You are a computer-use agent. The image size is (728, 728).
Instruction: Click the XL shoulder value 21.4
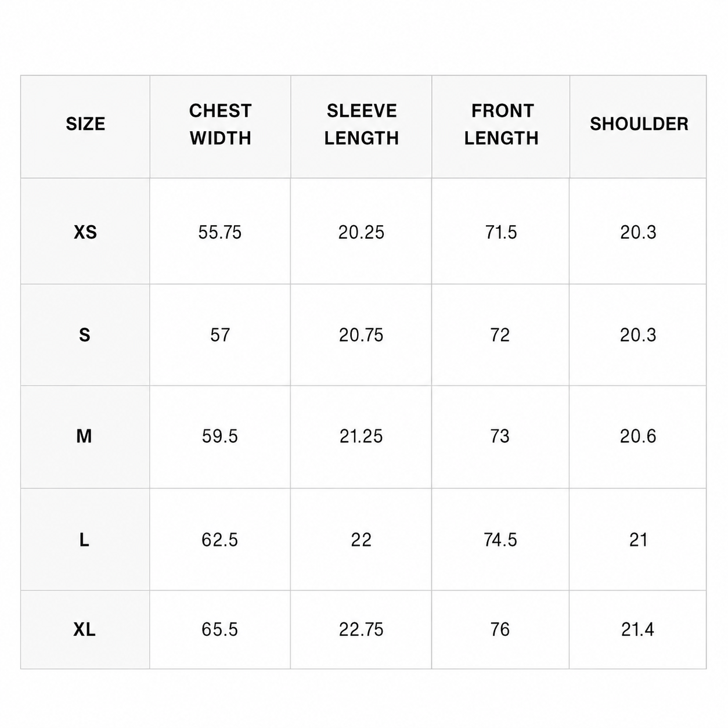pos(637,629)
